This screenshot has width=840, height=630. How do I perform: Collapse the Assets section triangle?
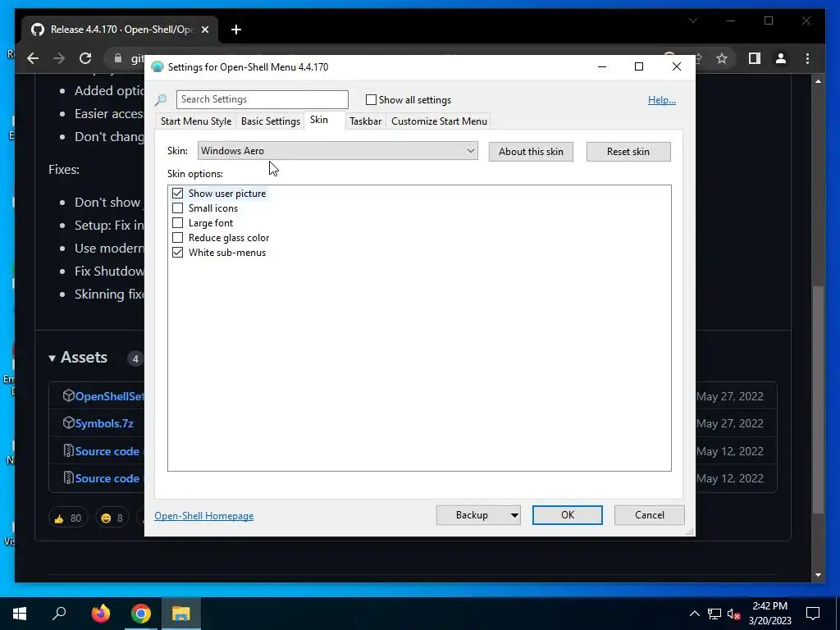coord(52,358)
